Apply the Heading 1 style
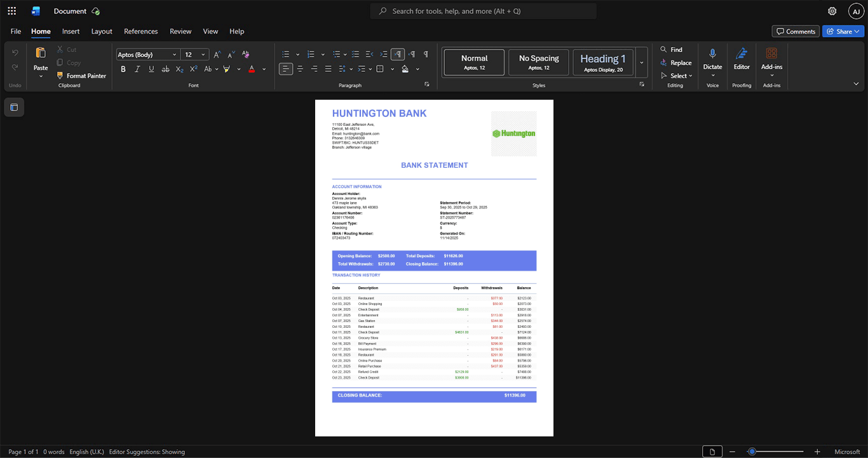868x458 pixels. coord(603,62)
